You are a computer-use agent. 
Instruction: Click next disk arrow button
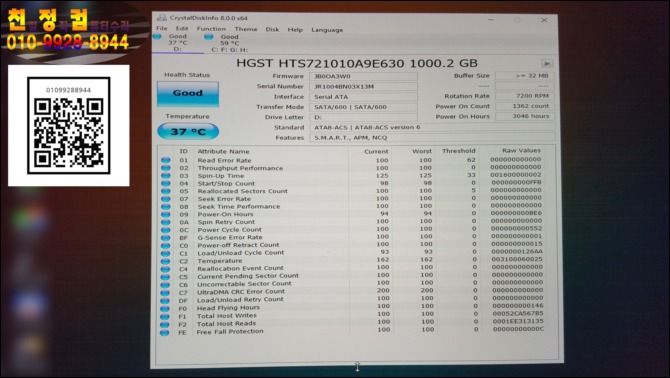(x=546, y=64)
